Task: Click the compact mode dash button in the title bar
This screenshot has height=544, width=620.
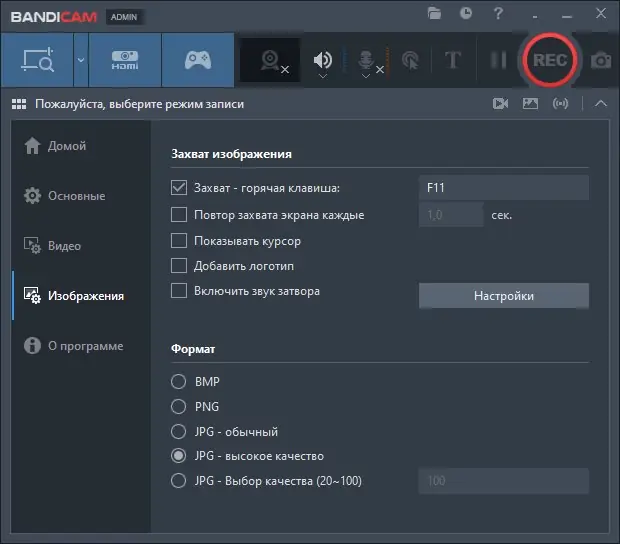Action: pyautogui.click(x=535, y=17)
